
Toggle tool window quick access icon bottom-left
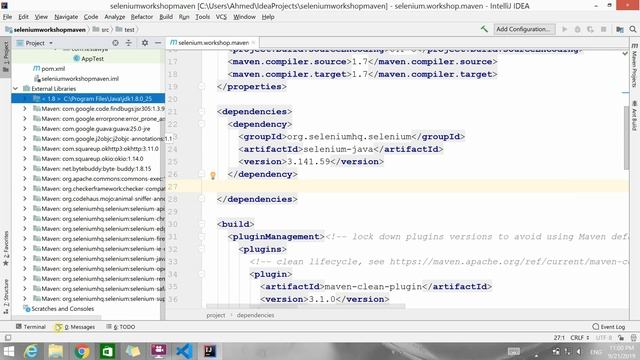(x=7, y=338)
